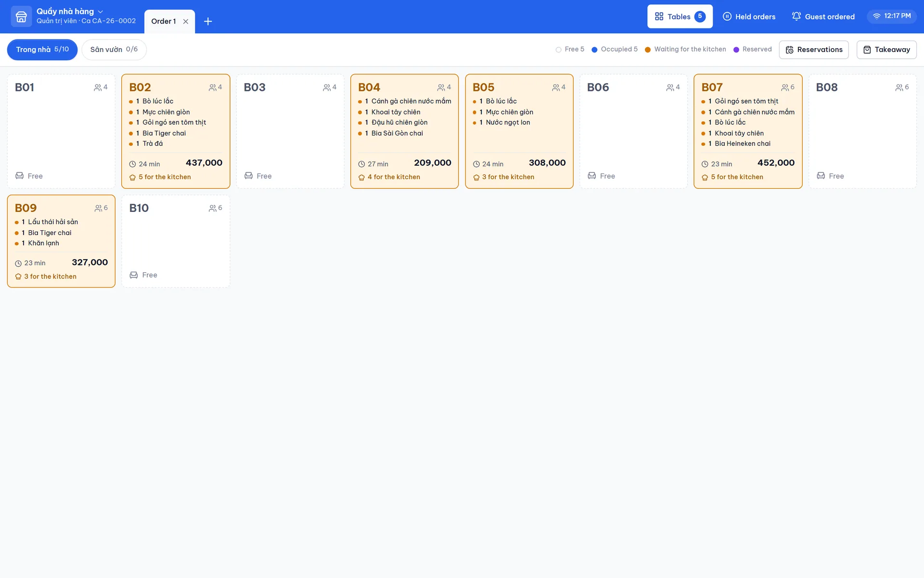Open the Reservations button

pos(814,50)
